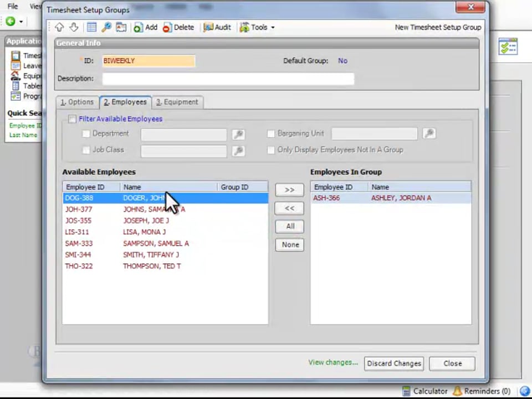Viewport: 532px width, 399px height.
Task: Switch to the 1. Options tab
Action: [x=78, y=102]
